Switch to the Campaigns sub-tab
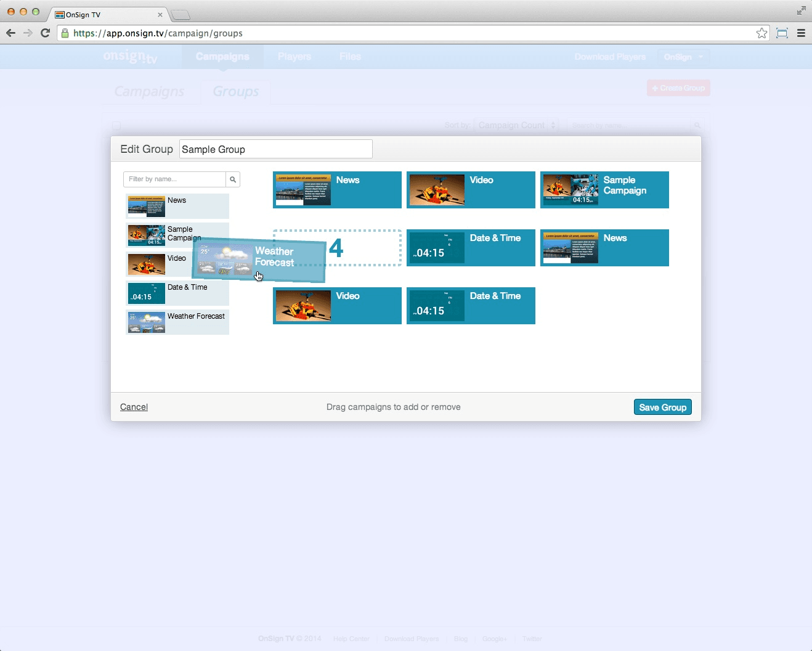812x651 pixels. (x=149, y=92)
